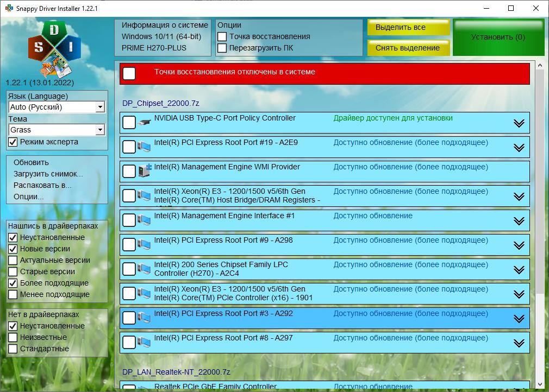Viewport: 549px width, 392px height.
Task: Open Загрузить снимок... menu item
Action: pyautogui.click(x=48, y=174)
